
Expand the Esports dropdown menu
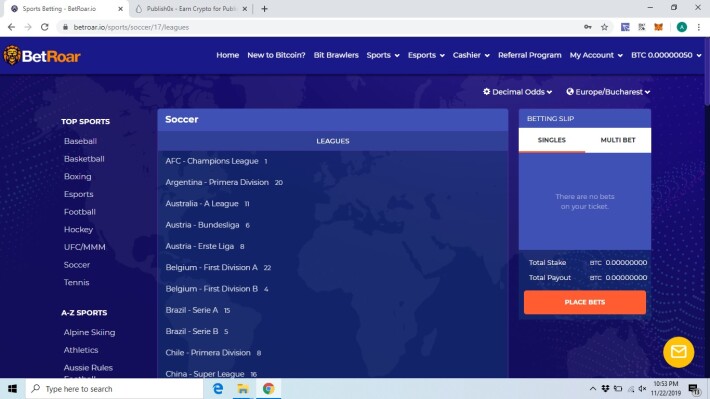click(x=426, y=55)
